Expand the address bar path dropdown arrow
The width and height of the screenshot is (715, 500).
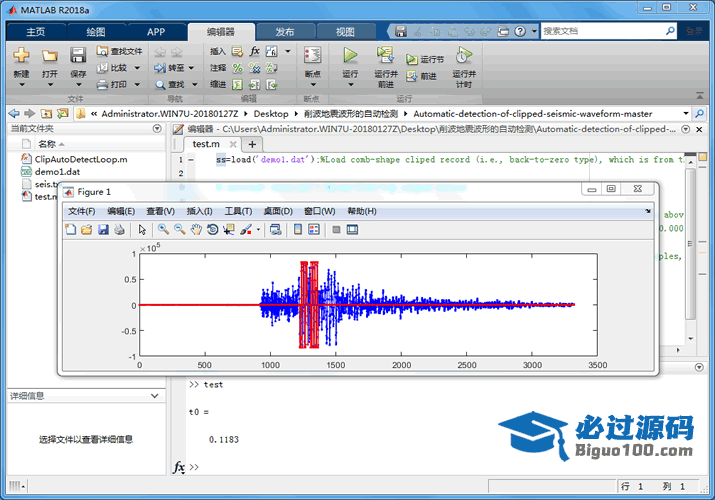[x=685, y=113]
